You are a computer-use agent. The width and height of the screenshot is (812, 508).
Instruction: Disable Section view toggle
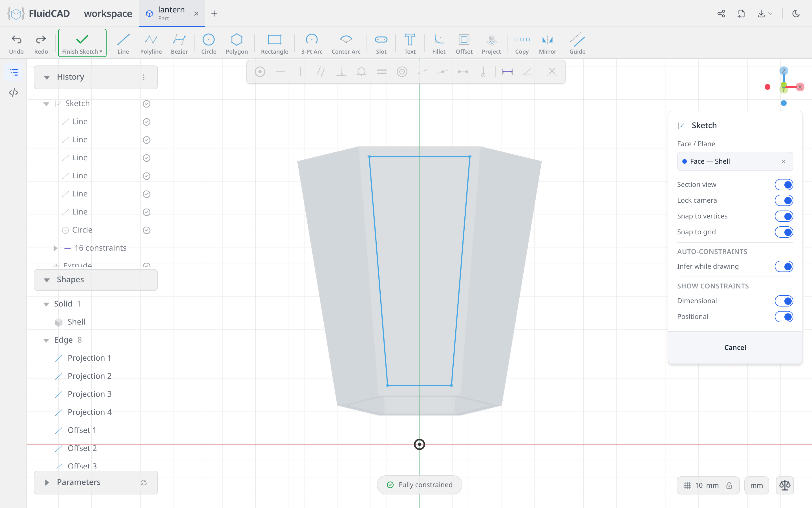[784, 185]
